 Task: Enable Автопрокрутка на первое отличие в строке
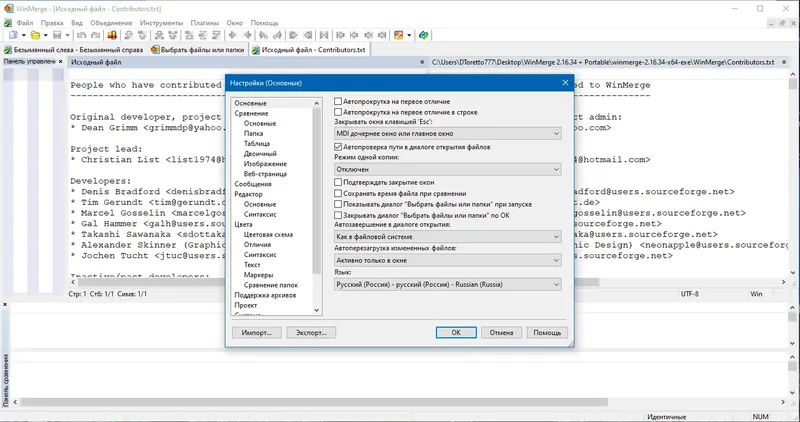338,112
